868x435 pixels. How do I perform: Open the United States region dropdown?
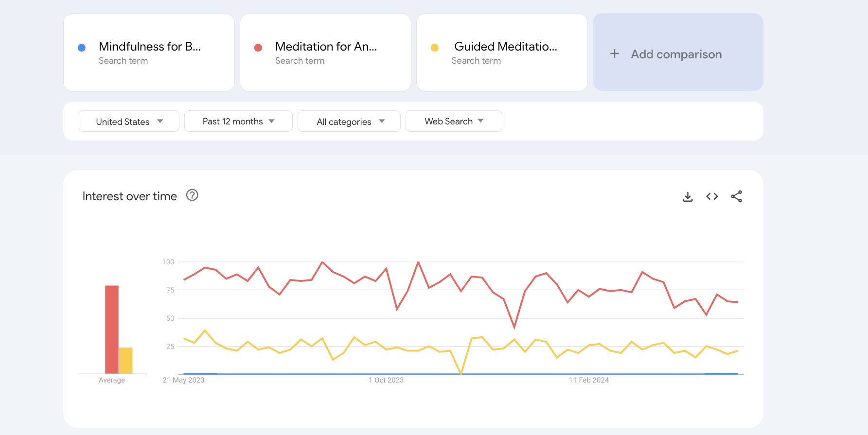pyautogui.click(x=128, y=122)
